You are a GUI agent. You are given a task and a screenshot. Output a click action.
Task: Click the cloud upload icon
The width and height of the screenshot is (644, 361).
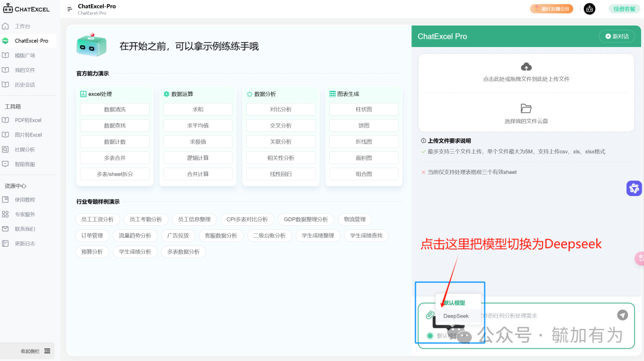coord(526,67)
